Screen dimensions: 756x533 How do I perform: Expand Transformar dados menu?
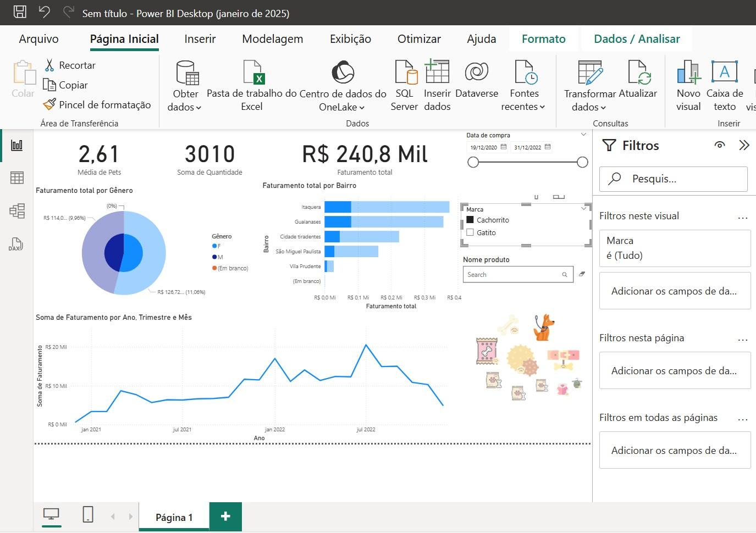[x=589, y=86]
